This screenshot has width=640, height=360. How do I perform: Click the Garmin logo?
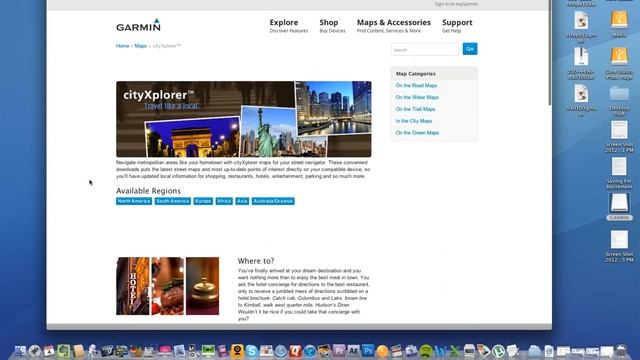138,25
